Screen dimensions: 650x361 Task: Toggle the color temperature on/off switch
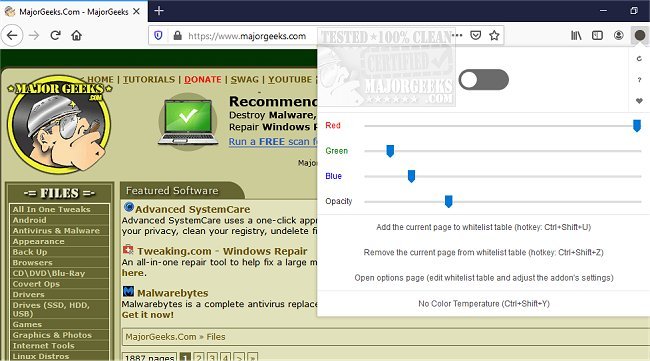point(484,80)
